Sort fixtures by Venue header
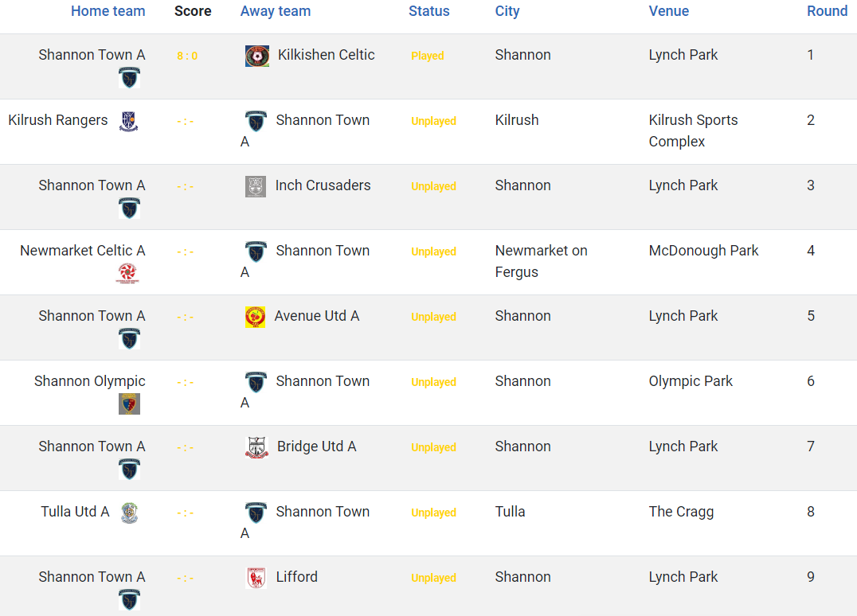 point(668,11)
